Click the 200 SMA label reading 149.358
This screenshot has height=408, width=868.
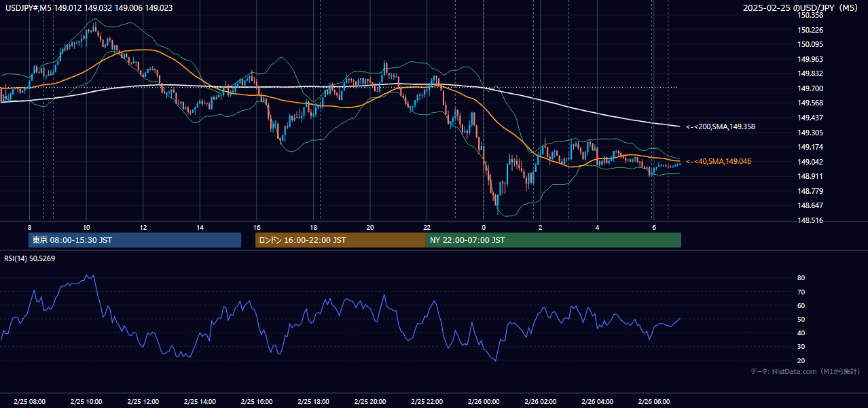pos(721,126)
